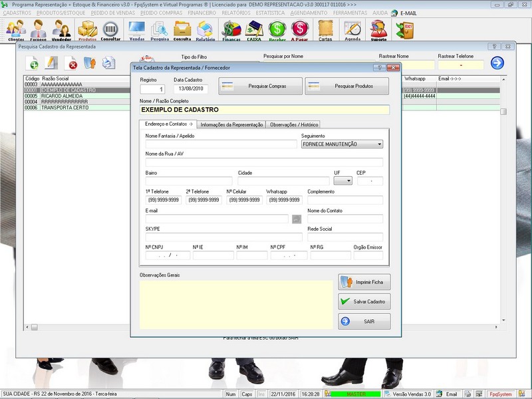Click the Pesquisar Produtos button
The width and height of the screenshot is (532, 399).
[346, 86]
